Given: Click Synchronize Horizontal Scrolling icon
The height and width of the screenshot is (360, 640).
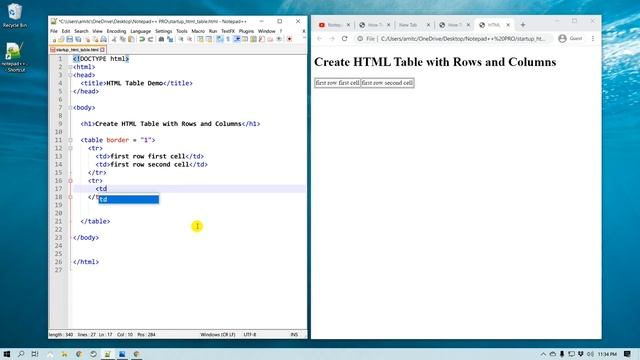Looking at the screenshot, I should tap(209, 39).
